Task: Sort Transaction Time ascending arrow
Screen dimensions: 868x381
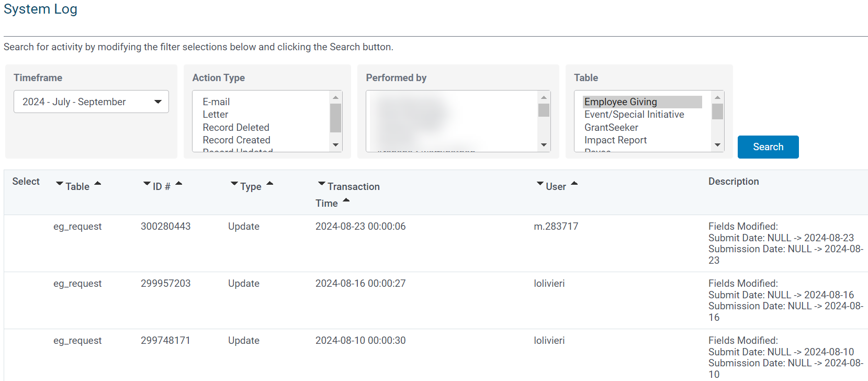Action: coord(346,200)
